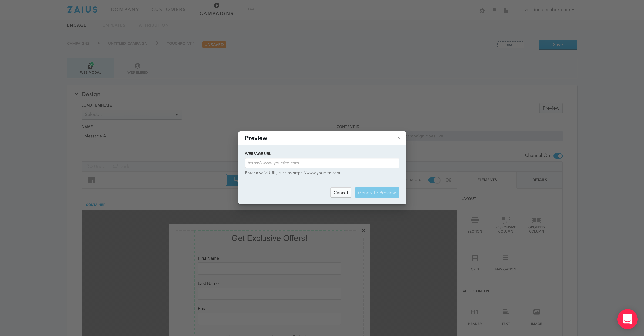Image resolution: width=644 pixels, height=336 pixels.
Task: Switch to the Details tab
Action: coord(539,180)
